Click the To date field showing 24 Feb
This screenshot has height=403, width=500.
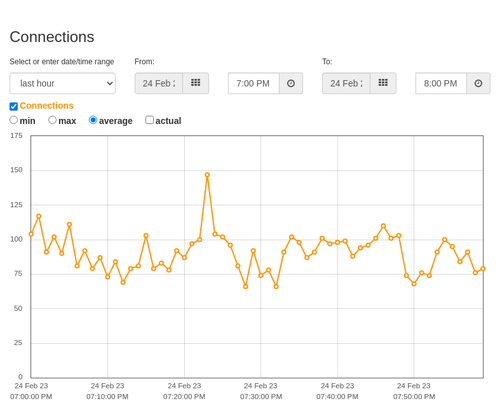[346, 83]
